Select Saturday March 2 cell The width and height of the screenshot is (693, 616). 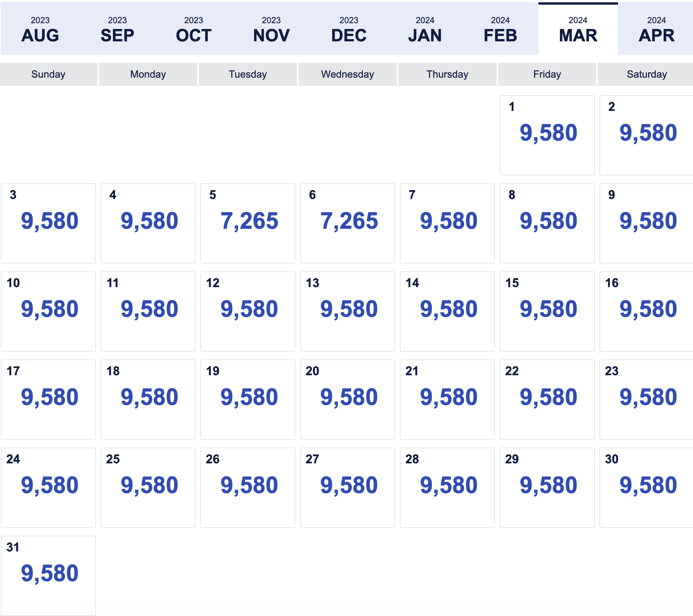pos(646,135)
